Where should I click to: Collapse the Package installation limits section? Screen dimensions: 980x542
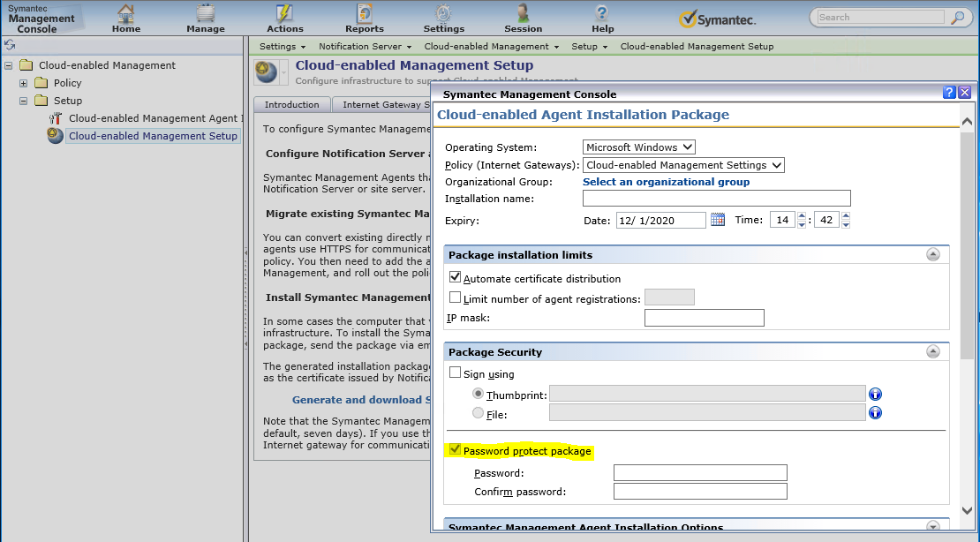[x=932, y=254]
